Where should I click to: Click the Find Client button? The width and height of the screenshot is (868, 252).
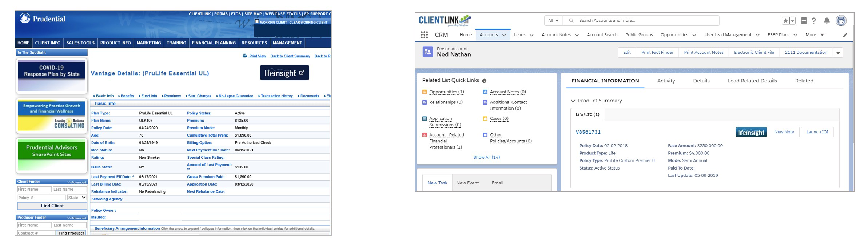pyautogui.click(x=52, y=206)
